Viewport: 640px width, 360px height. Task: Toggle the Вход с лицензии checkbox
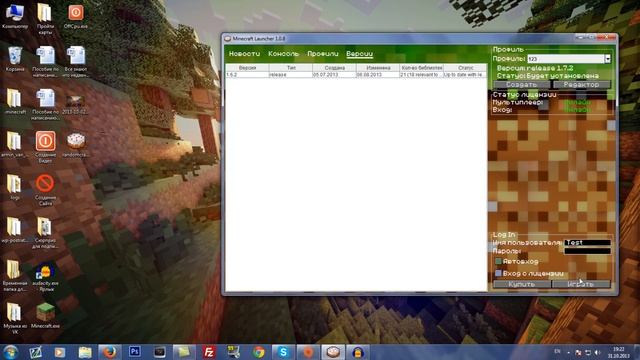[498, 273]
